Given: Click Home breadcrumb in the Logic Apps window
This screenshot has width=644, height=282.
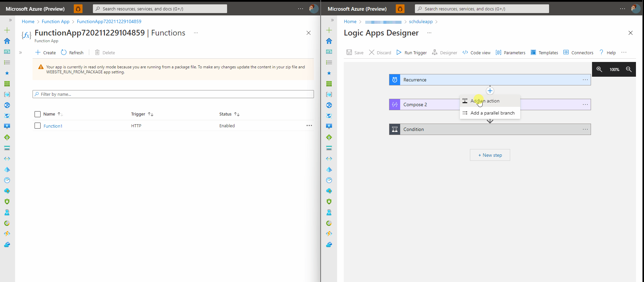Looking at the screenshot, I should coord(350,21).
